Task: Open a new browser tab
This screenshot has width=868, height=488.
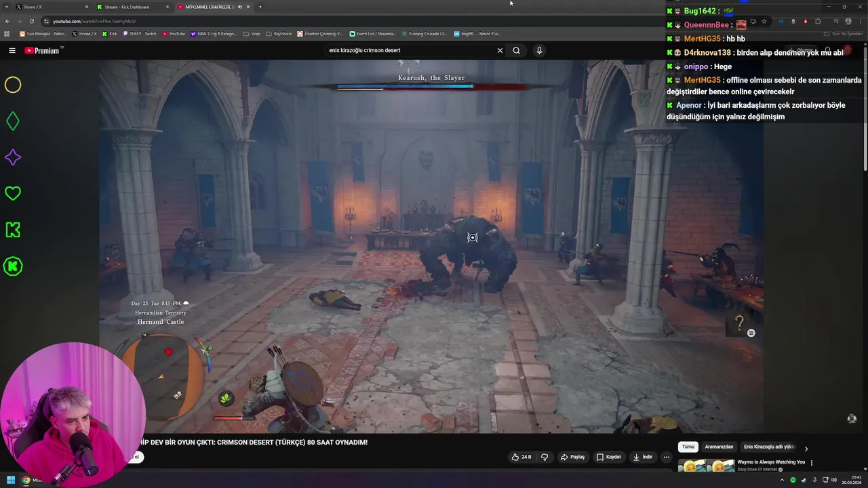Action: point(260,7)
